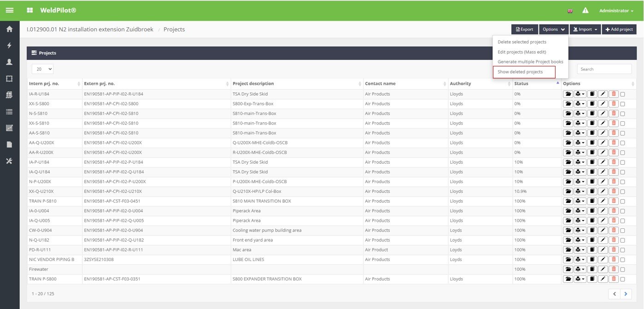
Task: Select checkbox for TRAIN P-S810 row
Action: (x=623, y=202)
